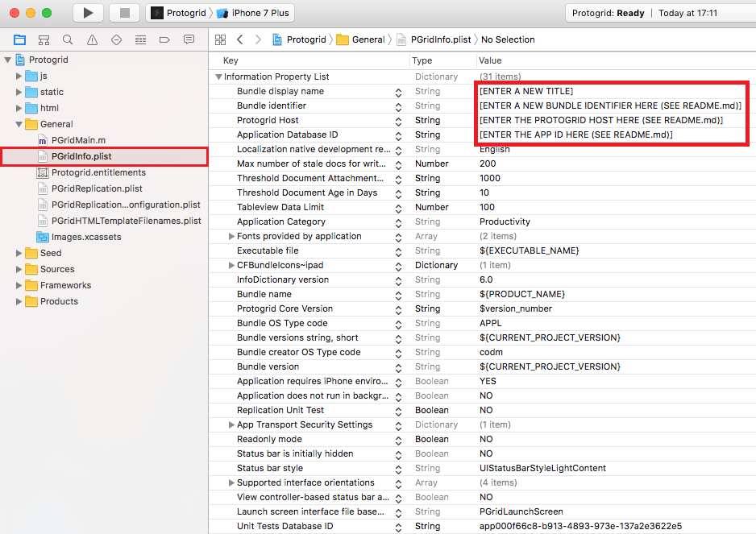756x534 pixels.
Task: Open key stepper for Protogrid Host
Action: (x=398, y=121)
